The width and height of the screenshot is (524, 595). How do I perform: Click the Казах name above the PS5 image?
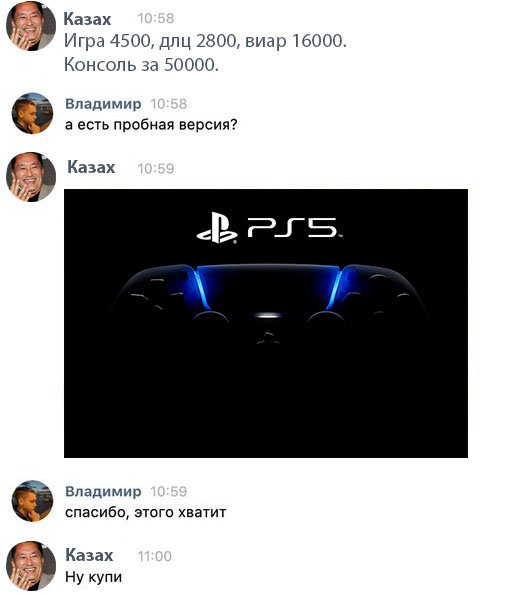point(91,167)
